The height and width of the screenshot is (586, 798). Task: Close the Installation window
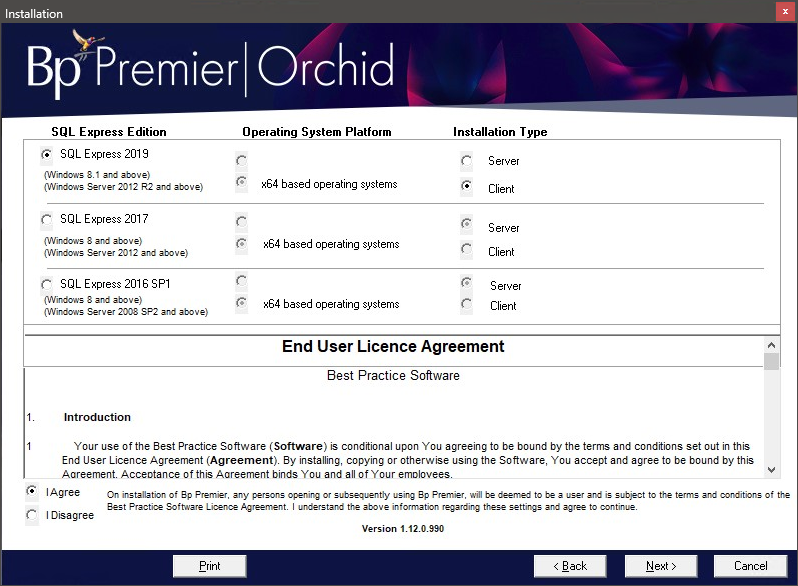pyautogui.click(x=785, y=12)
